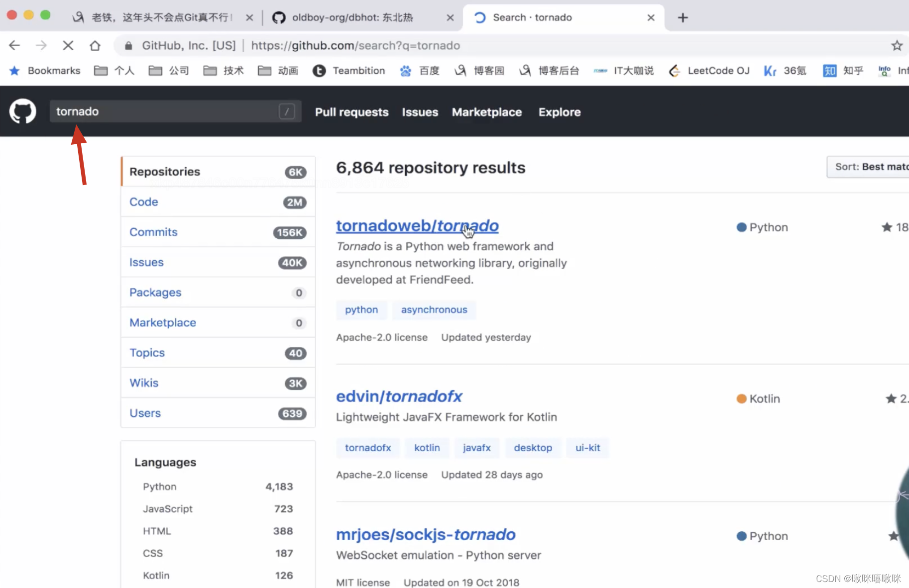This screenshot has width=909, height=588.
Task: Select the Wikis result filter
Action: [218, 383]
